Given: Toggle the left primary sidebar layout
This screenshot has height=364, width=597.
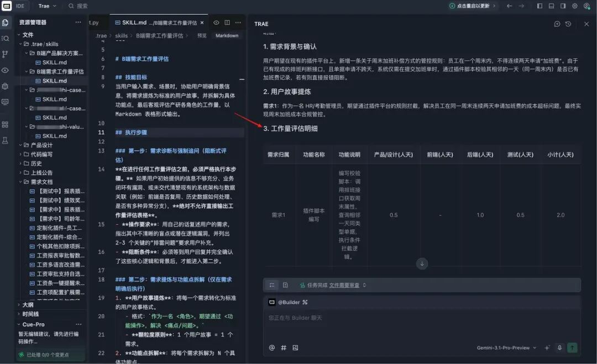Looking at the screenshot, I should pos(540,6).
